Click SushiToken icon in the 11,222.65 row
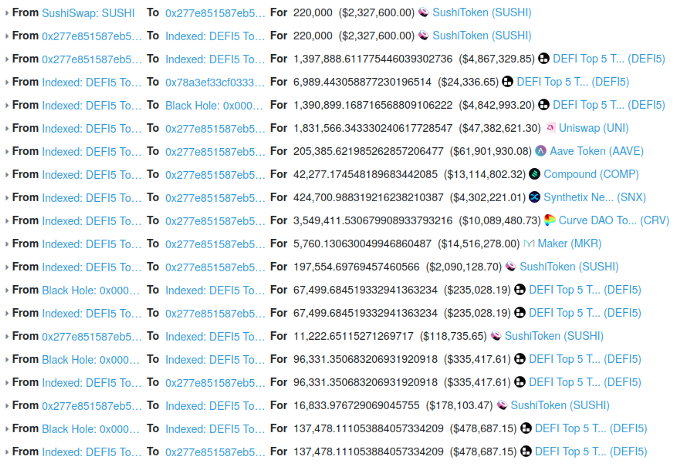Viewport: 700px width, 466px height. (496, 336)
